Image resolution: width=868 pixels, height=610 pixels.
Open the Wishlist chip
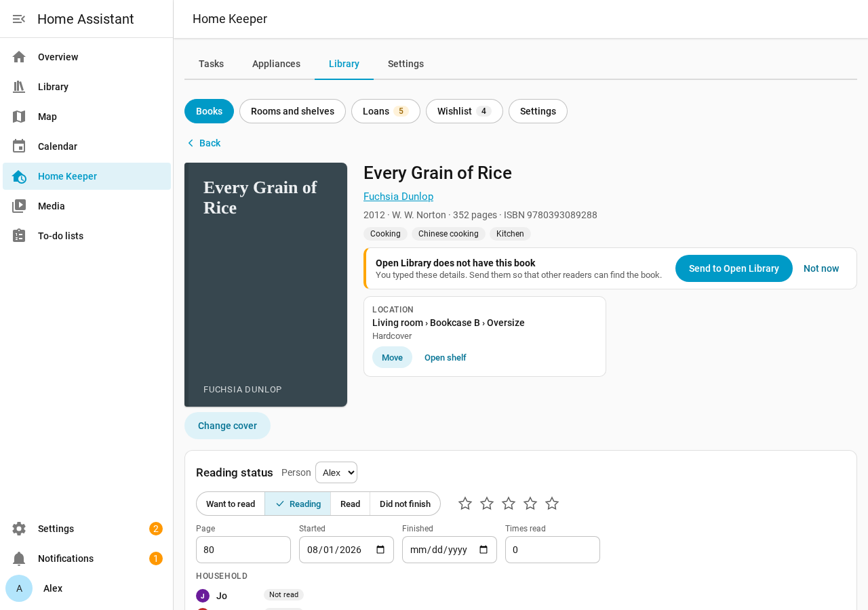[x=465, y=111]
